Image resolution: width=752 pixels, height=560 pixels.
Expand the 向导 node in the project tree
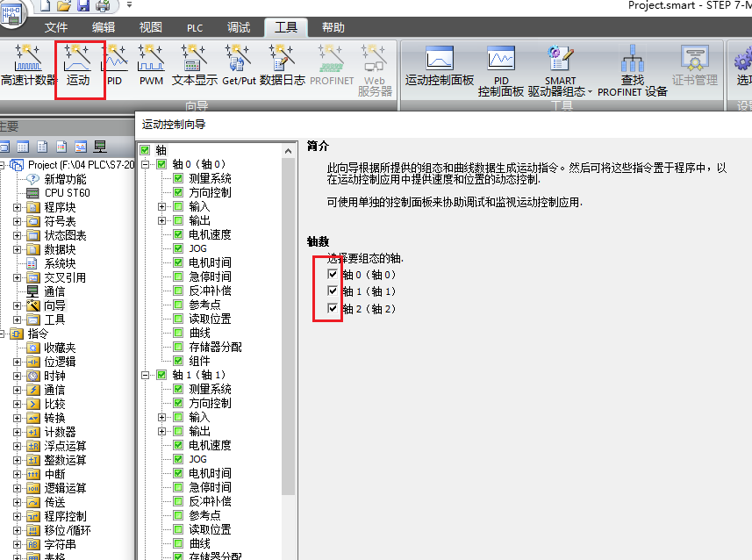coord(18,305)
